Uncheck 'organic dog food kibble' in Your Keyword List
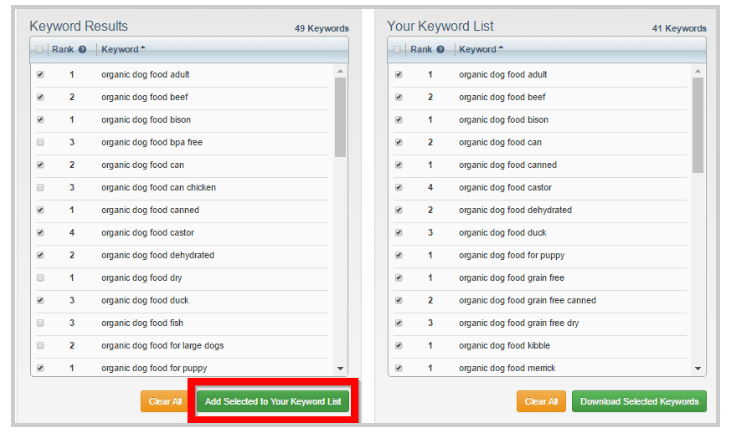This screenshot has width=737, height=447. 399,345
